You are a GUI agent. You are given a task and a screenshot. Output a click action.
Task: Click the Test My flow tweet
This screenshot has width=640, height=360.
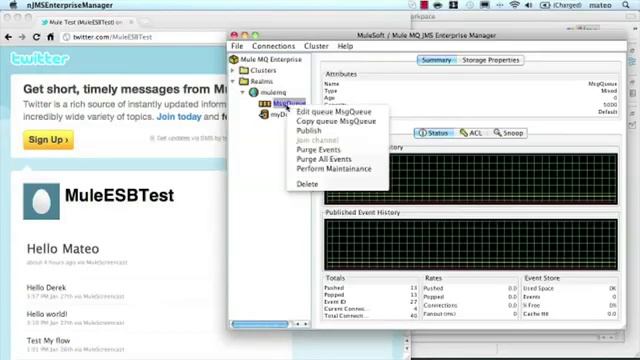(49, 341)
